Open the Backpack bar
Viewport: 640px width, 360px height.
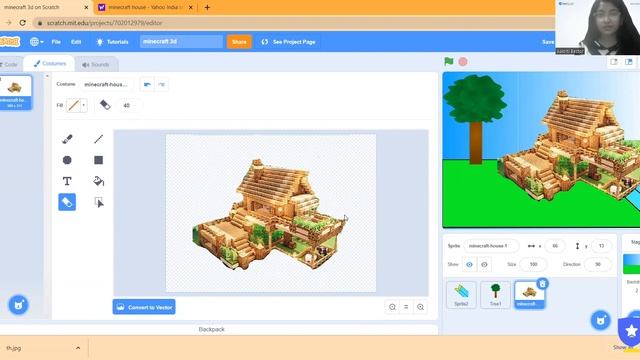(211, 329)
